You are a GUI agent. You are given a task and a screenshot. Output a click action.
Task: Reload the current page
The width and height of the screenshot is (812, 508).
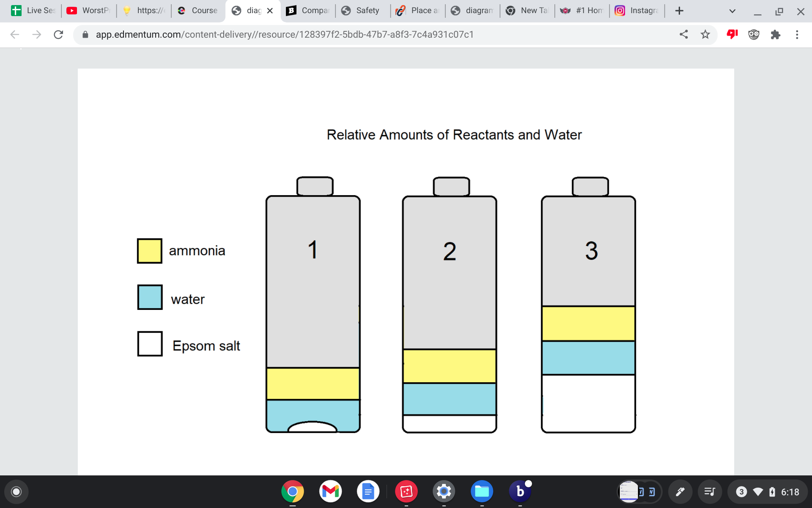(58, 35)
